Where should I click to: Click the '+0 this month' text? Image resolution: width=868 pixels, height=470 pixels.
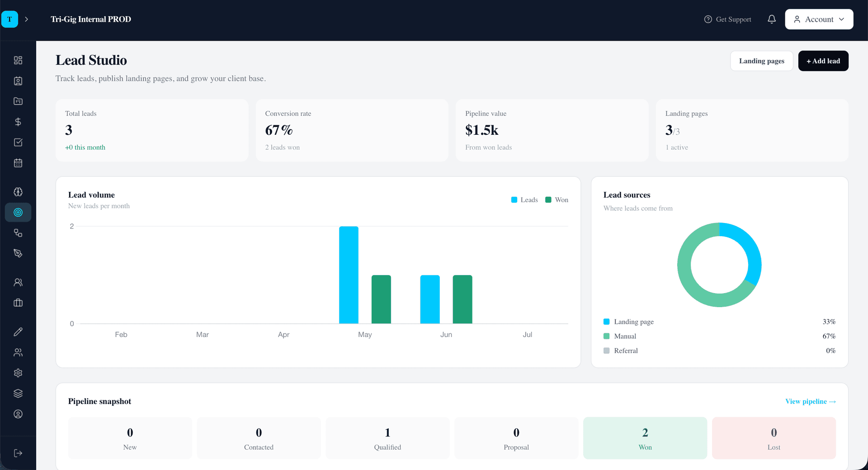(85, 147)
